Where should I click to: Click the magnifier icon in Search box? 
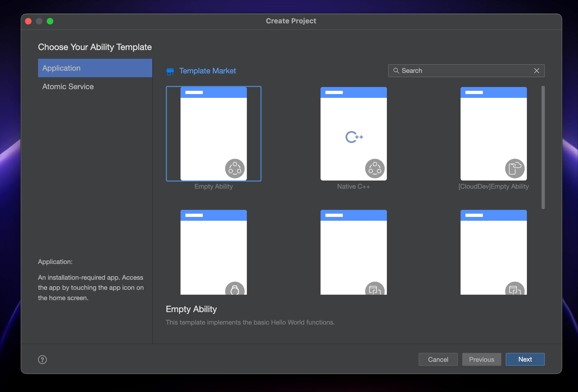click(396, 71)
